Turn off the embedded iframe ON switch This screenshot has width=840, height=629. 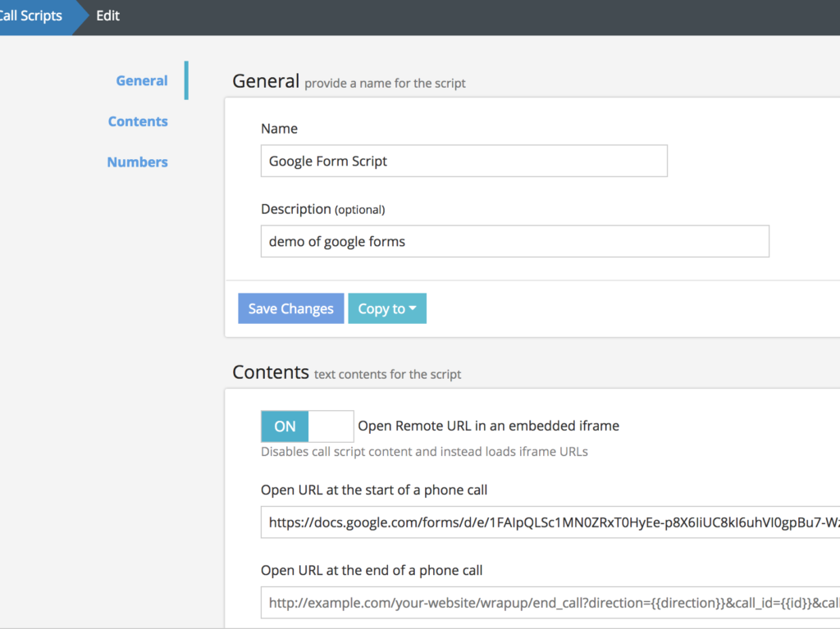pos(307,426)
